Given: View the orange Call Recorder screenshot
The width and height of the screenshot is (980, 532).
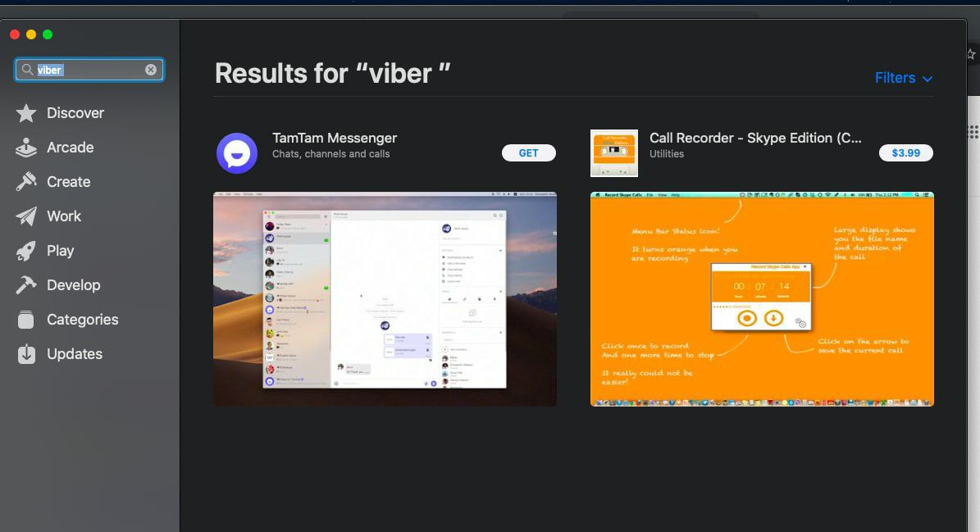Looking at the screenshot, I should [762, 299].
